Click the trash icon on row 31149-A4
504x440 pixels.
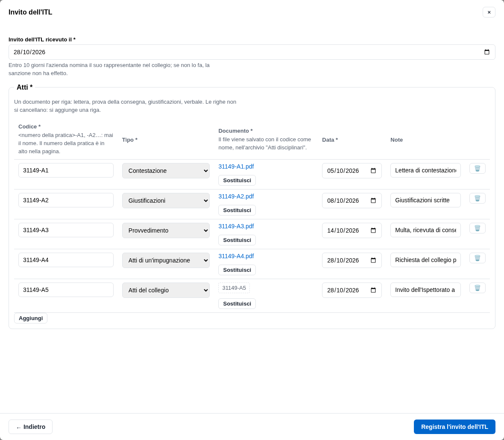[x=478, y=258]
